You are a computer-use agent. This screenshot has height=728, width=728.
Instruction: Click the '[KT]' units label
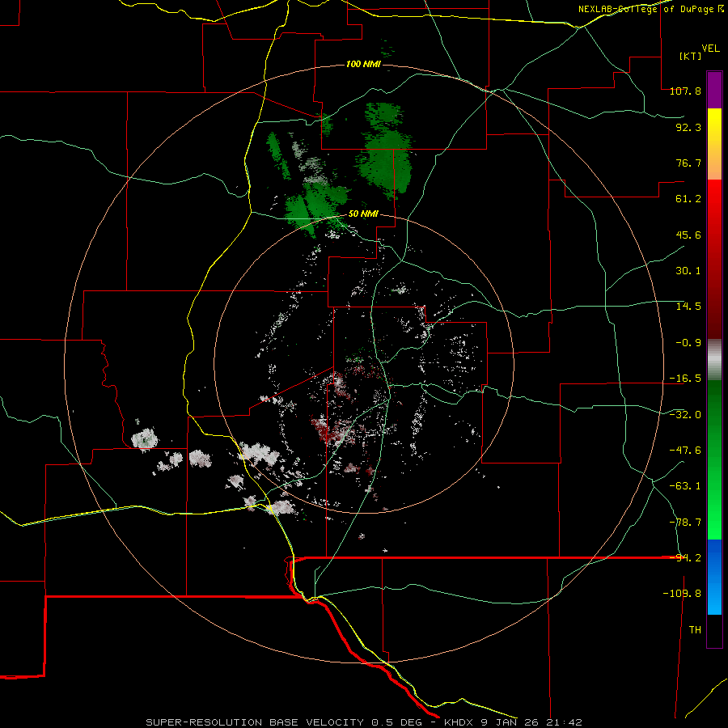(690, 56)
